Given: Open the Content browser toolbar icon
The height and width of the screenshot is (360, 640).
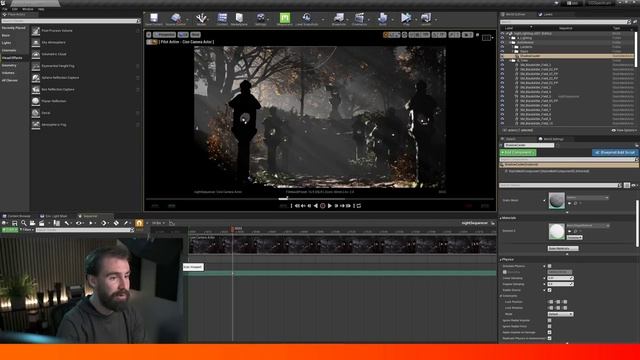Looking at the screenshot, I should pos(222,18).
